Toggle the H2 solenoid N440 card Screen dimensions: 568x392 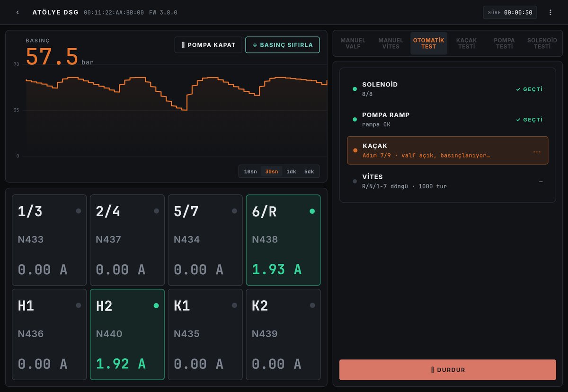(127, 335)
